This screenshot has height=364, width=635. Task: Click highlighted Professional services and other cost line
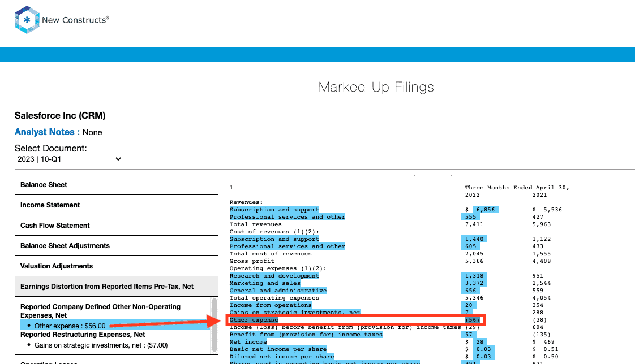click(x=287, y=246)
